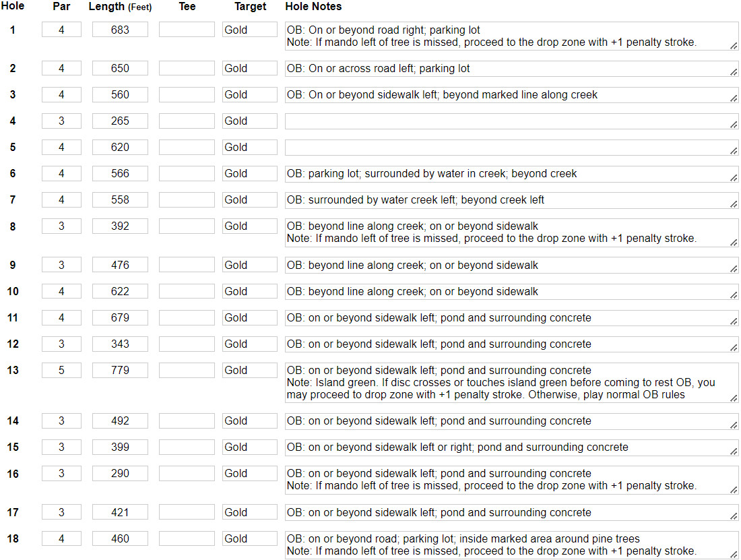This screenshot has width=741, height=560.
Task: Click the Length field showing 343
Action: pos(120,344)
